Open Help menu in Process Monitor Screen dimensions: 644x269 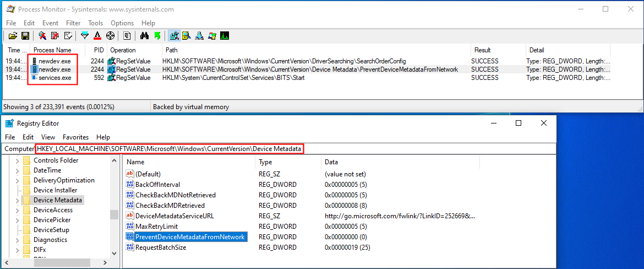(148, 23)
